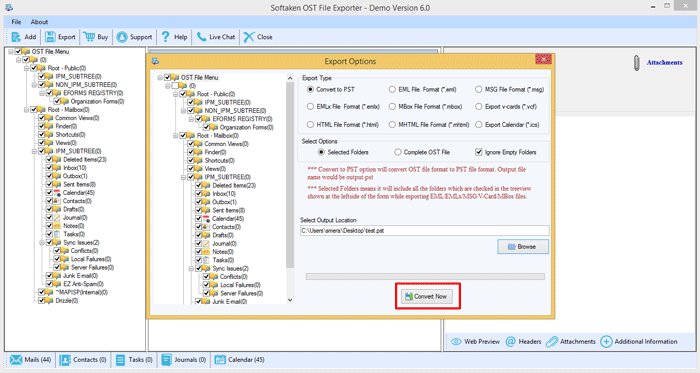Select Deleted Items(23) in the main tree
700x373 pixels.
point(85,160)
